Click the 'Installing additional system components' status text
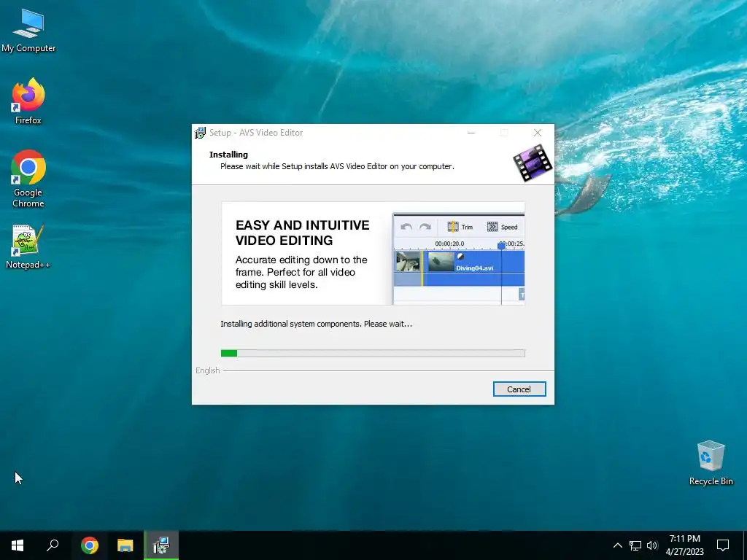Image resolution: width=747 pixels, height=560 pixels. 316,324
